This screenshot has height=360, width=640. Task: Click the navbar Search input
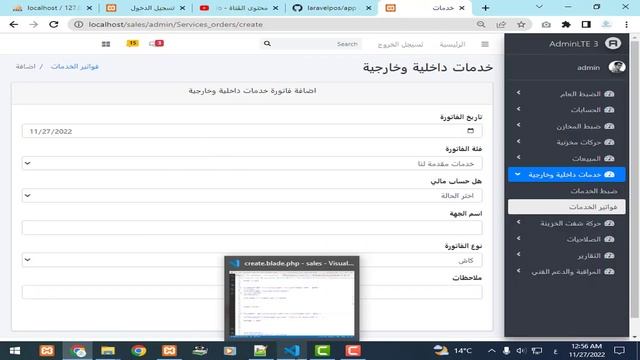(x=316, y=44)
